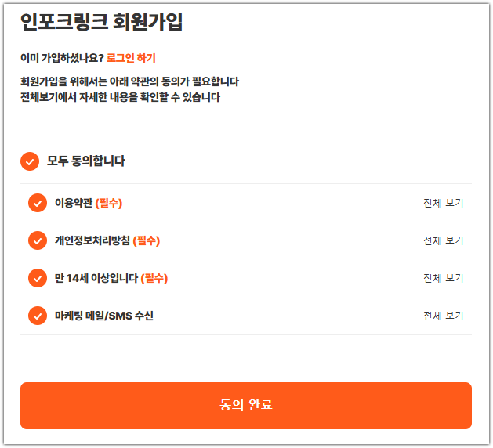Click the '인포크링크 회원가입' heading
The width and height of the screenshot is (493, 448).
(101, 22)
